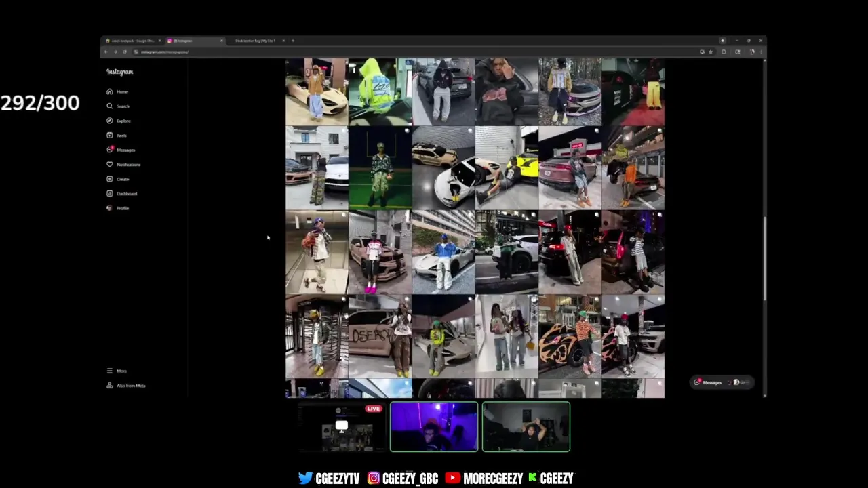Close the coach backpack Google tab
This screenshot has width=868, height=488.
click(x=159, y=41)
